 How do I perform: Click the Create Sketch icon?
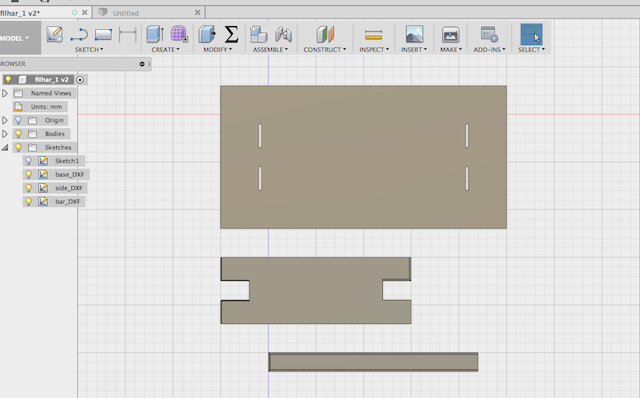(x=54, y=34)
